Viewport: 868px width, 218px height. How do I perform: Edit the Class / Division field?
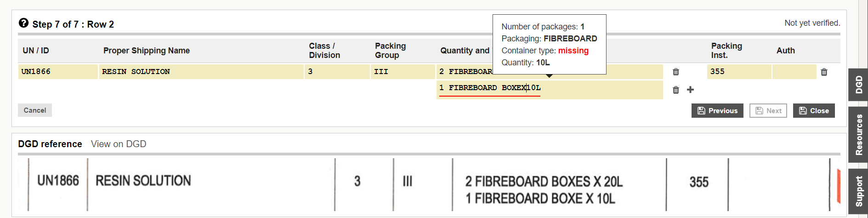point(337,72)
